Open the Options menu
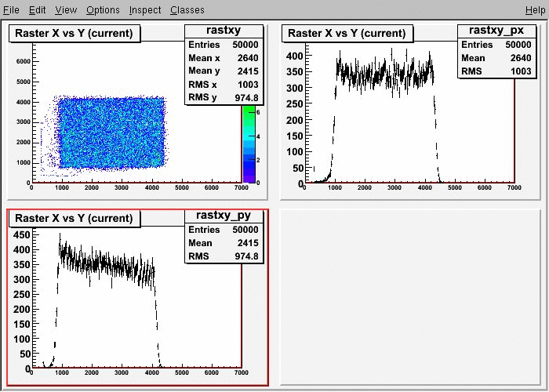Viewport: 549px width, 392px height. click(103, 9)
